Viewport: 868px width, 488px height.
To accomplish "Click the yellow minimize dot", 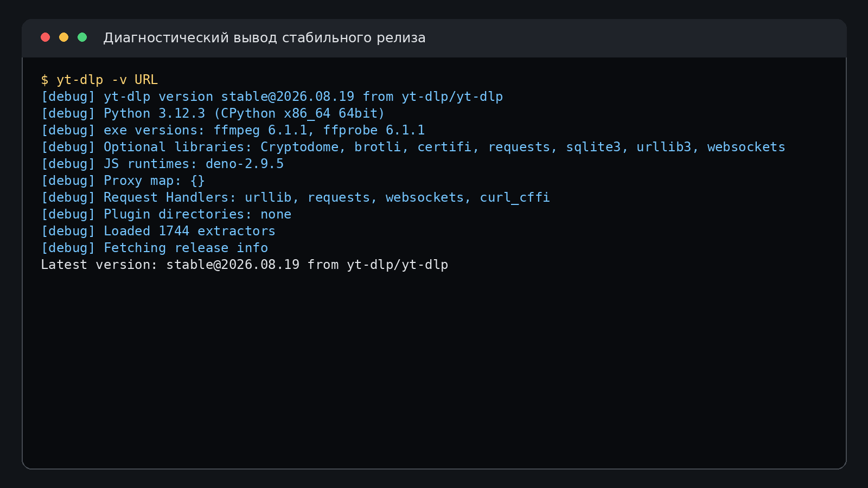I will [64, 37].
